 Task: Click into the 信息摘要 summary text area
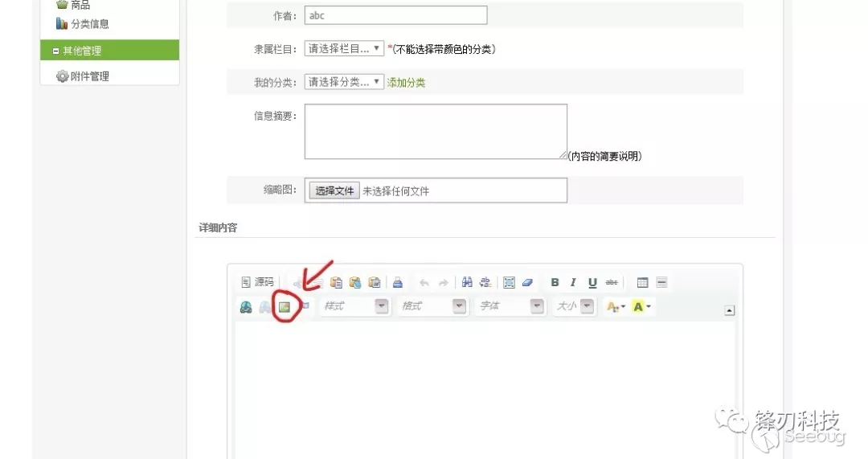click(435, 131)
